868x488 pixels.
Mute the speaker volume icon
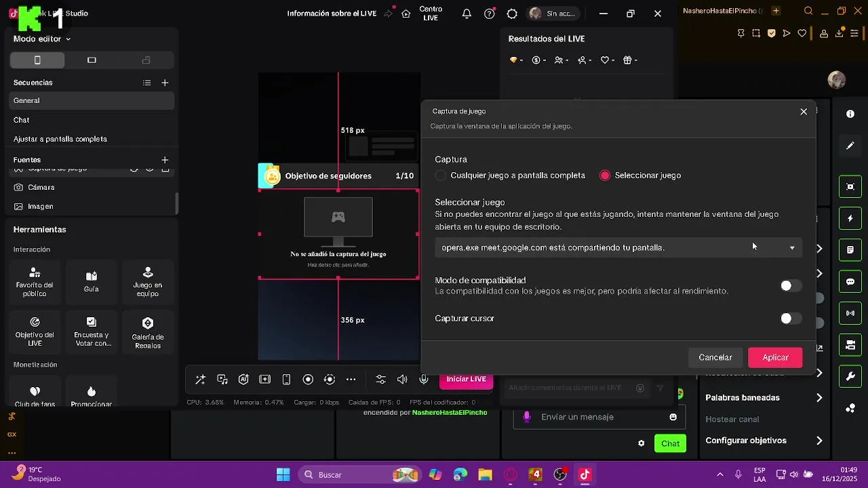pyautogui.click(x=402, y=380)
